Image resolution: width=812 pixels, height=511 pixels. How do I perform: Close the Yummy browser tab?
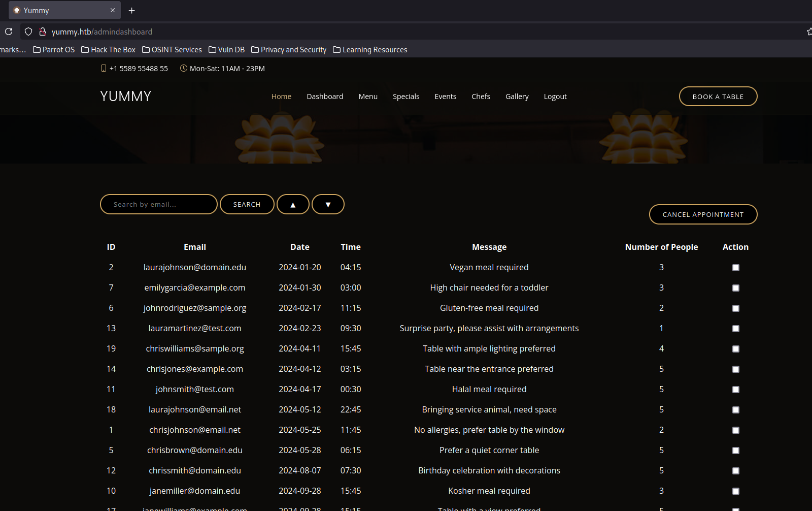113,10
